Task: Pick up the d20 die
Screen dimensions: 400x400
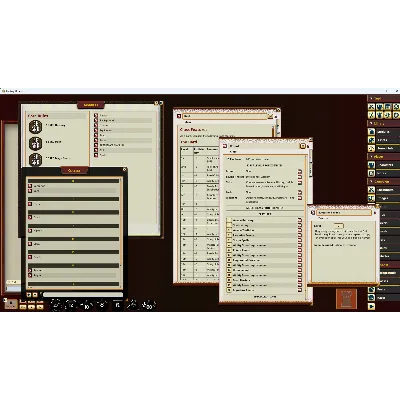Action: pos(56,304)
